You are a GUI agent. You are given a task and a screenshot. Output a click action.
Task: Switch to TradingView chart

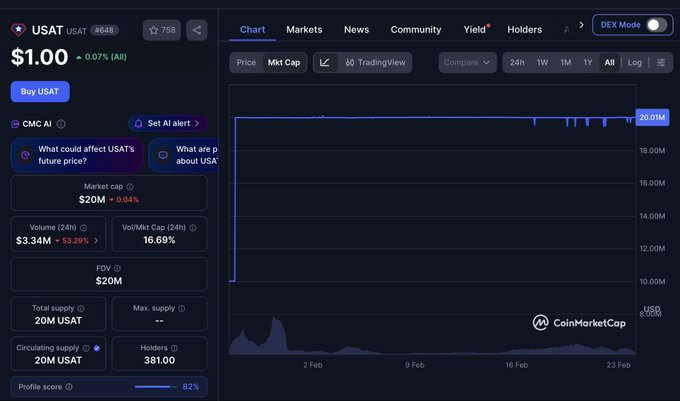(376, 62)
